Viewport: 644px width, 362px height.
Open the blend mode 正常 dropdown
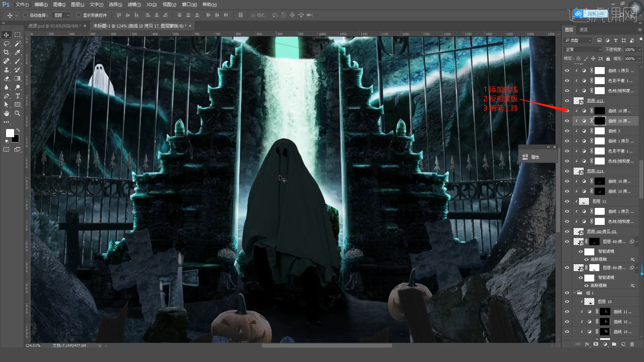tap(583, 50)
